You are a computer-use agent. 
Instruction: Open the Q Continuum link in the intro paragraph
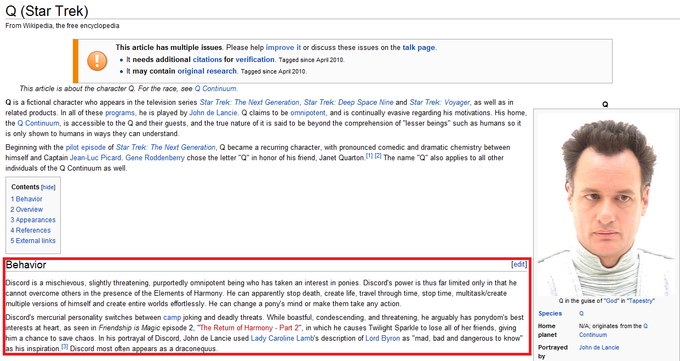(38, 123)
